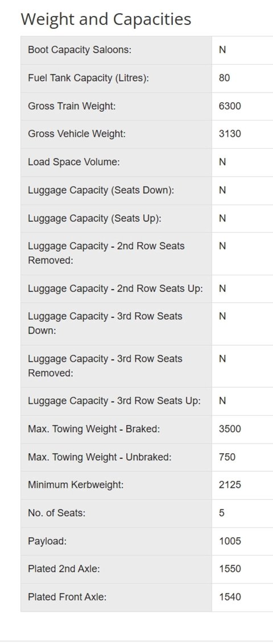273x644 pixels.
Task: Click the Weight and Capacities heading
Action: tap(106, 19)
